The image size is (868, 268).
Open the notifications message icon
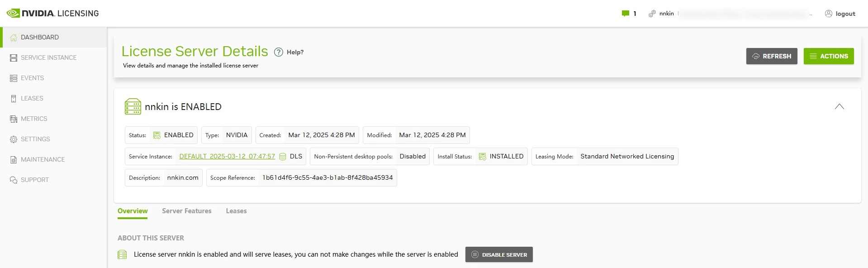(626, 14)
